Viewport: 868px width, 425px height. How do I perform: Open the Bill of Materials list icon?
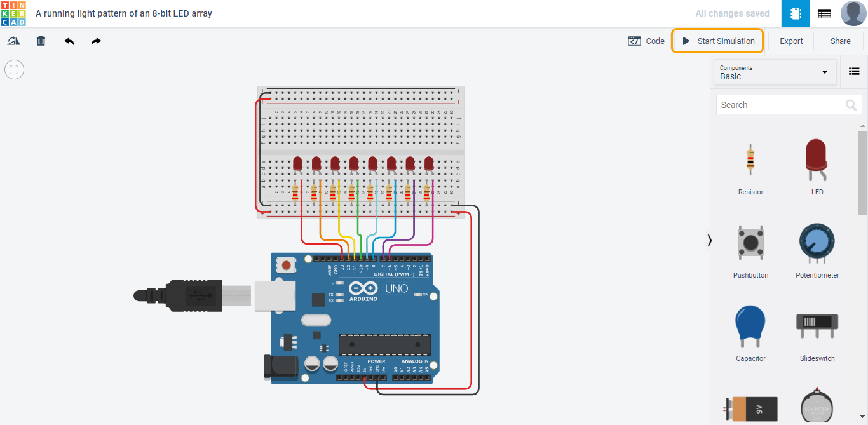(x=824, y=13)
